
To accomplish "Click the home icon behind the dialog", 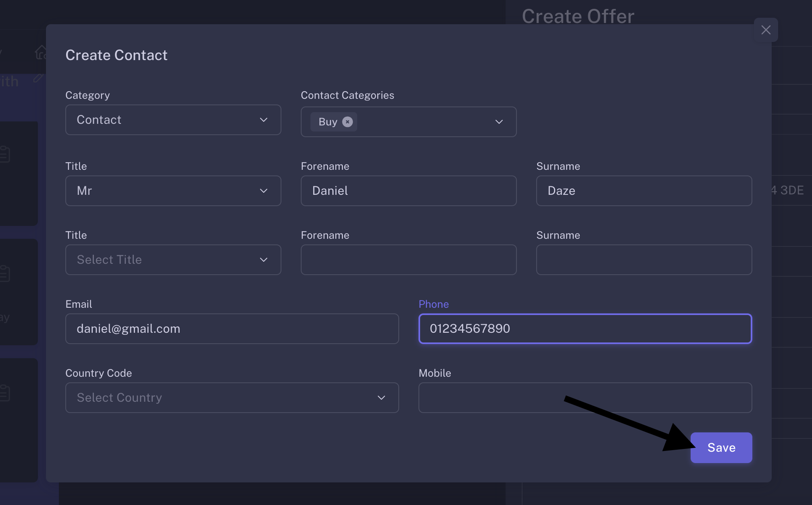I will (x=41, y=52).
